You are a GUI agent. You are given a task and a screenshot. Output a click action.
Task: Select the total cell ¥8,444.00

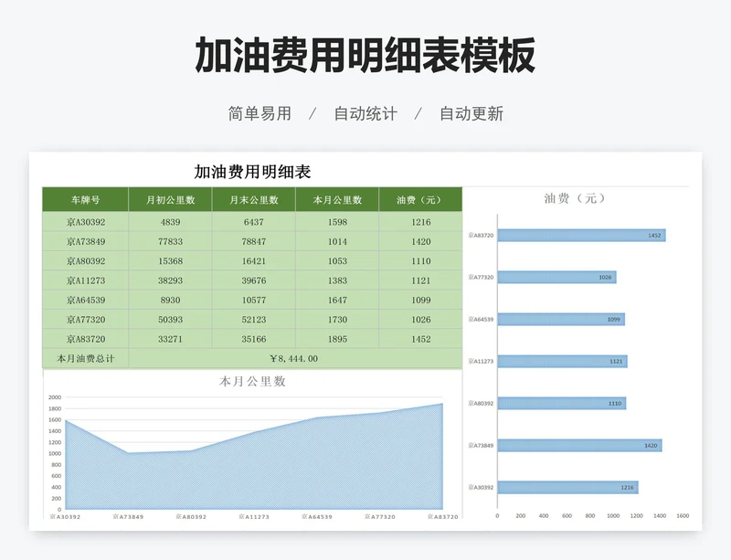point(295,359)
